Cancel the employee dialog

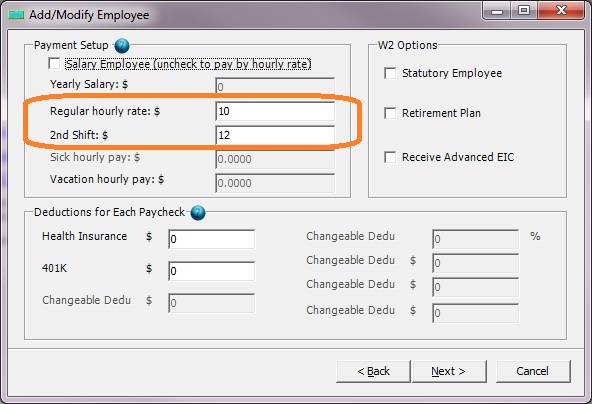click(x=533, y=372)
